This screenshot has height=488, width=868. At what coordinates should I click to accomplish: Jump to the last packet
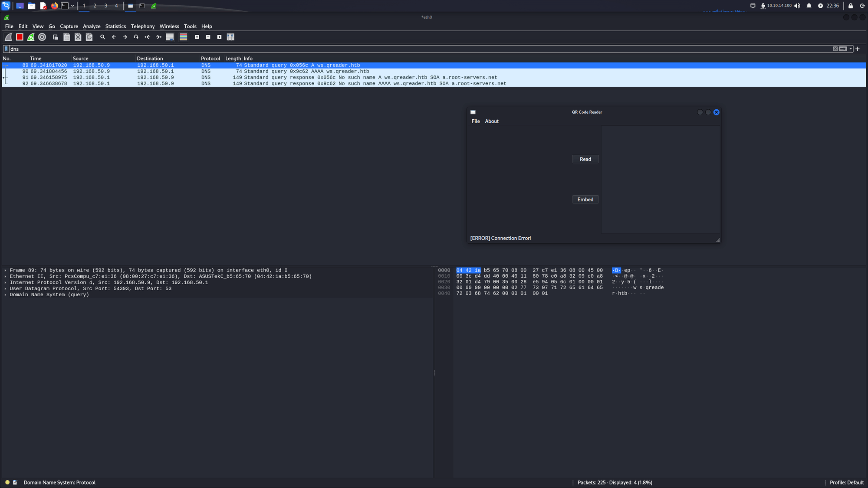pyautogui.click(x=159, y=37)
